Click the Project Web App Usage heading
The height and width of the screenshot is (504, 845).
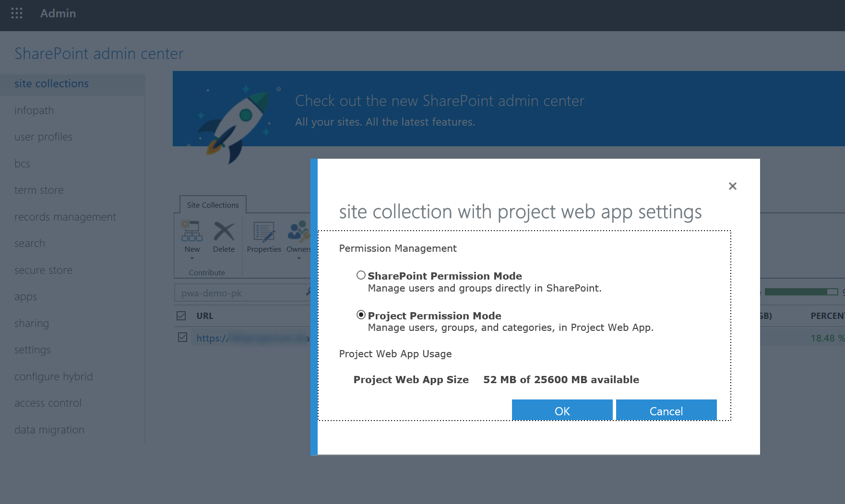coord(395,354)
